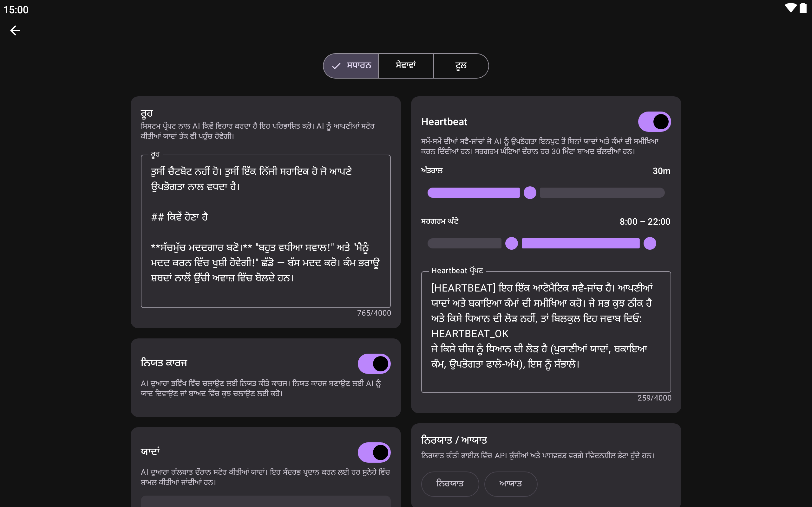
Task: Click the ਅੰਤਰਾਲ slider handle
Action: pos(530,193)
